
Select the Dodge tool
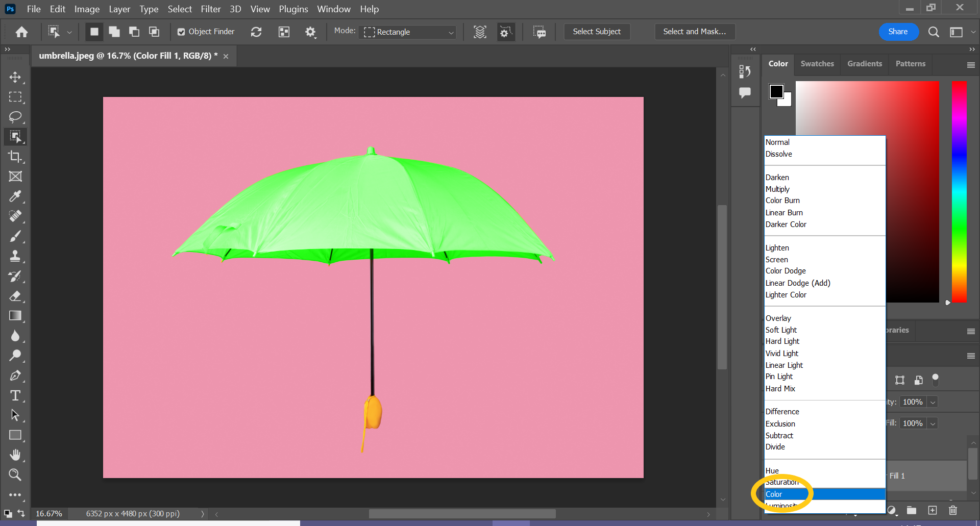15,356
